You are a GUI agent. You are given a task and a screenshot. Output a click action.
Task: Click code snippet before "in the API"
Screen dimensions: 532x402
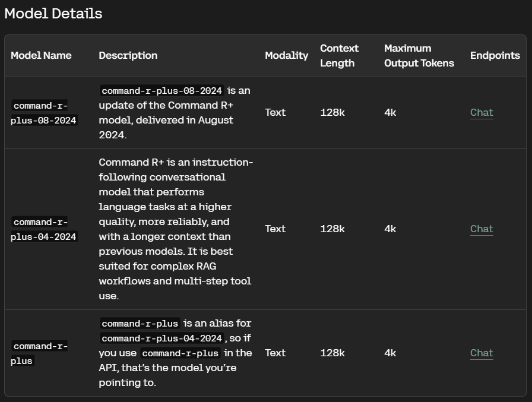point(180,353)
